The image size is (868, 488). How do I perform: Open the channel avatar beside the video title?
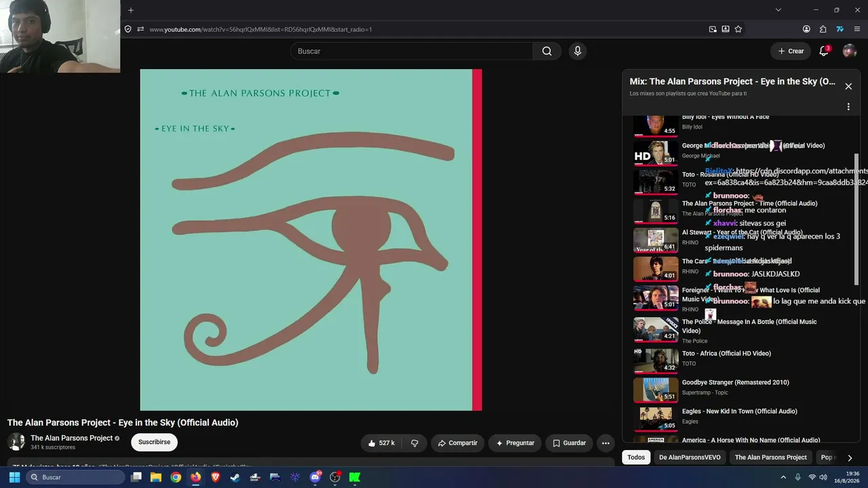16,442
